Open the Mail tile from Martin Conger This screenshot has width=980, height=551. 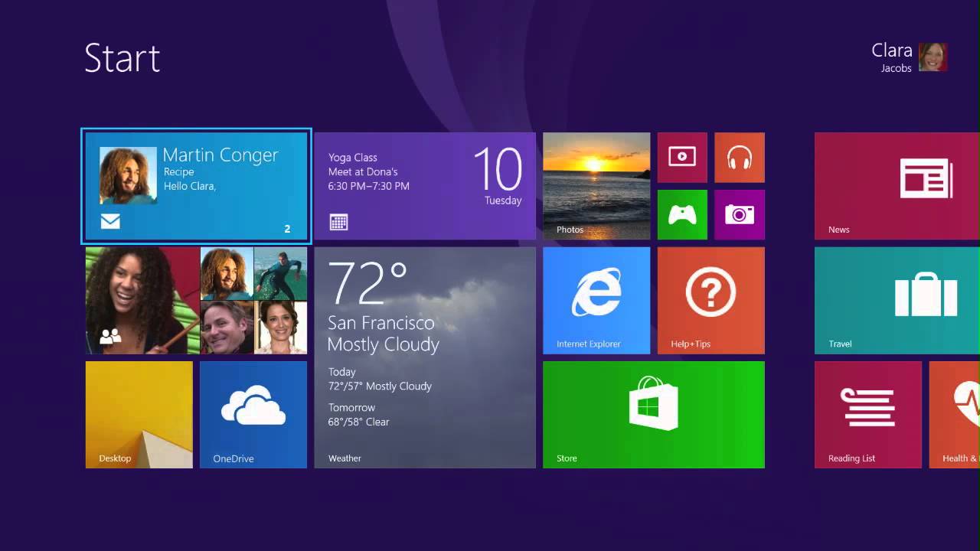pyautogui.click(x=196, y=186)
